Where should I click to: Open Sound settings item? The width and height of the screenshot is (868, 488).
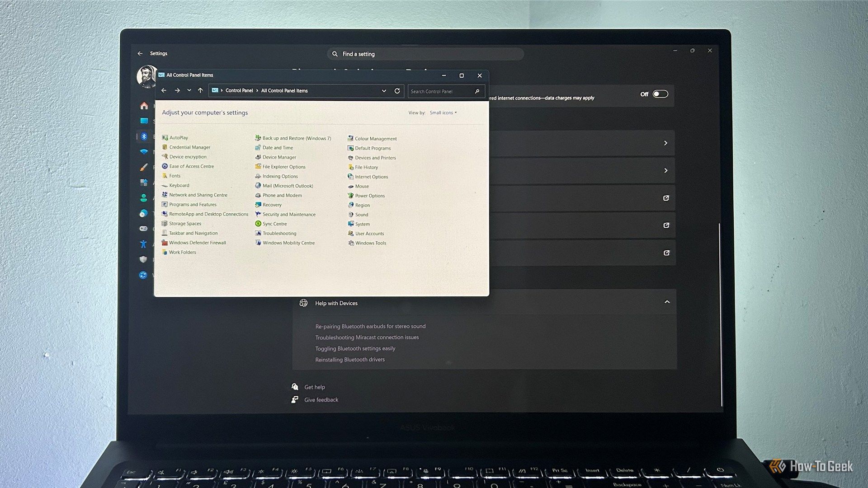click(x=358, y=215)
